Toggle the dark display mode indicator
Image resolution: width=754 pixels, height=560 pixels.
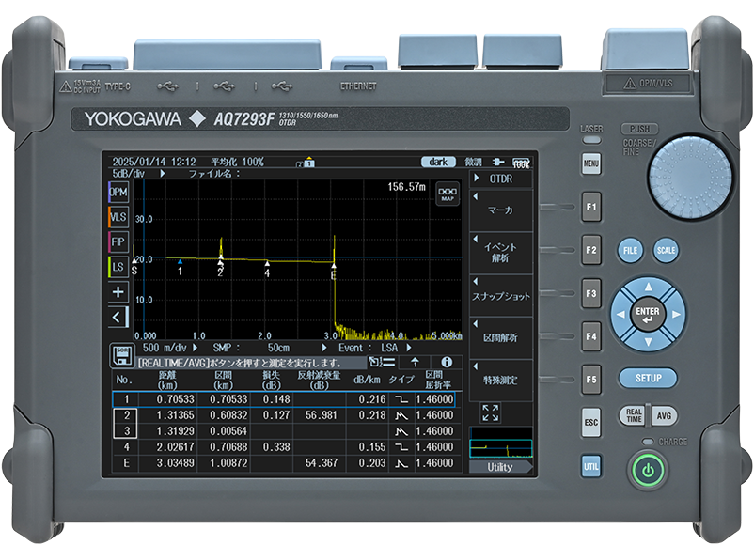437,162
